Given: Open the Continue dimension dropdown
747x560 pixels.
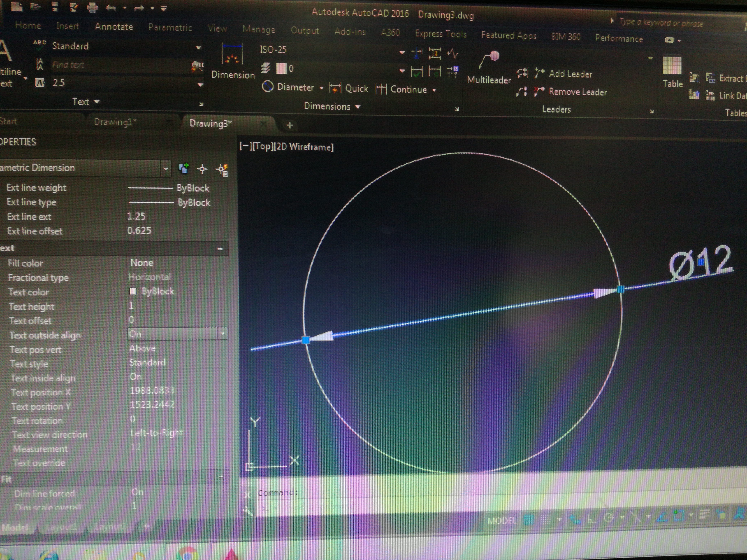Looking at the screenshot, I should [434, 90].
